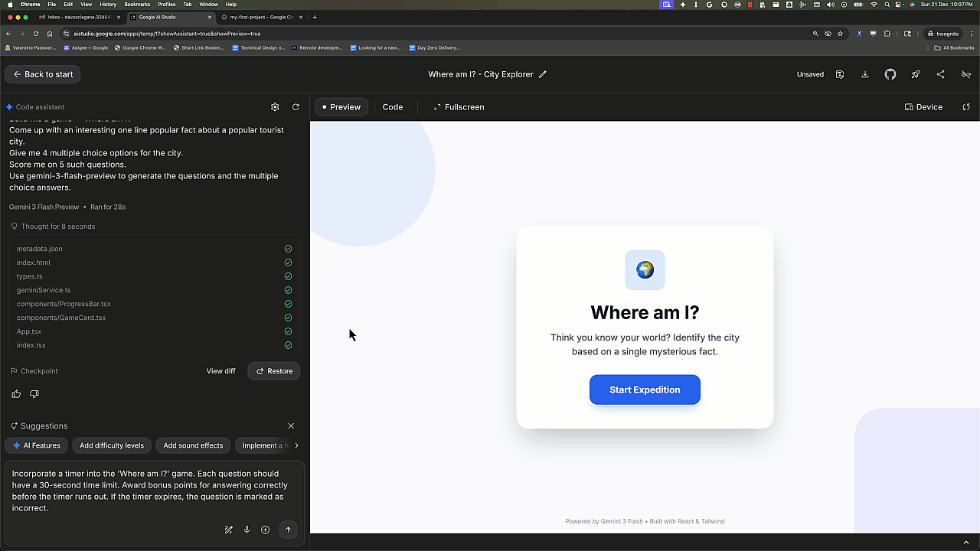Screen dimensions: 980x551
Task: Give thumbs down on the generated code
Action: [x=34, y=393]
